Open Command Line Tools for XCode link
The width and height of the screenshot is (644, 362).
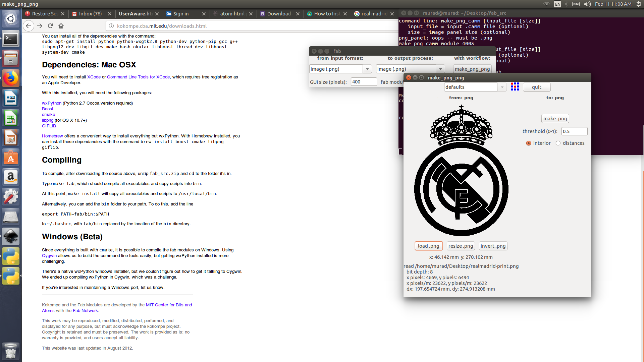[138, 77]
